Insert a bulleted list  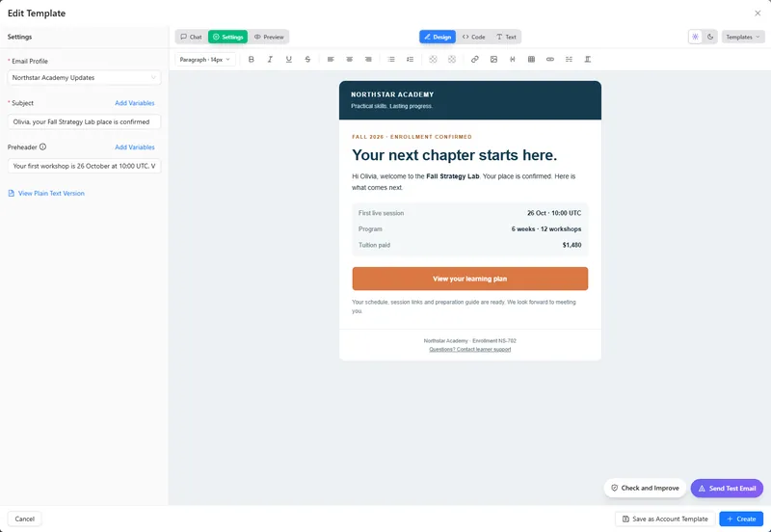tap(391, 60)
